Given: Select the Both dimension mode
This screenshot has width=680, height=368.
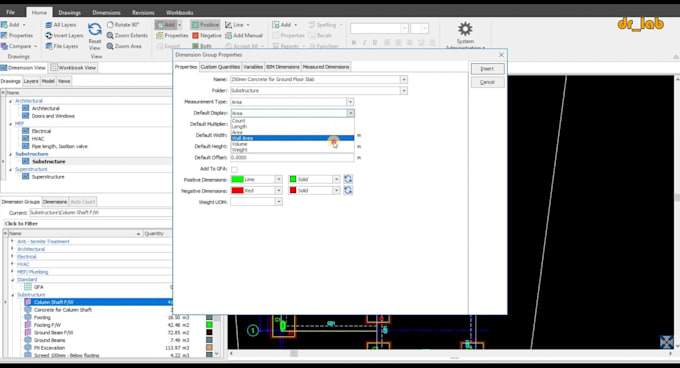Looking at the screenshot, I should coord(202,46).
